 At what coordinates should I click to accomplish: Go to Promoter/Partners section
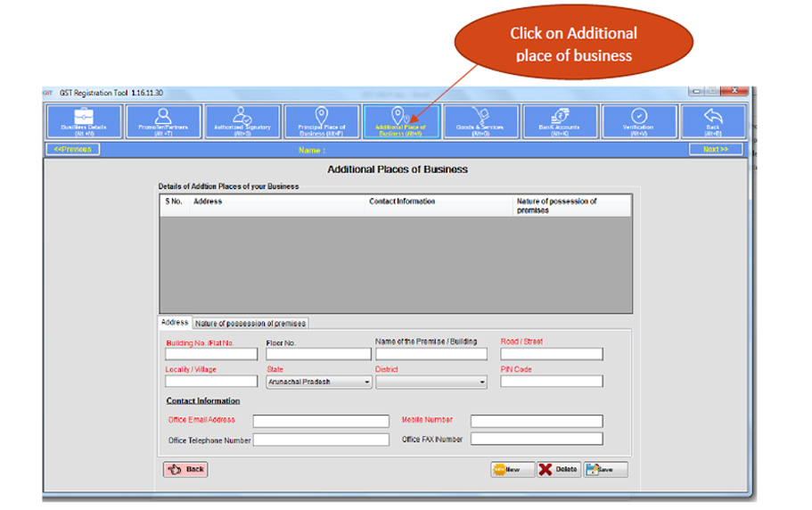tap(163, 122)
